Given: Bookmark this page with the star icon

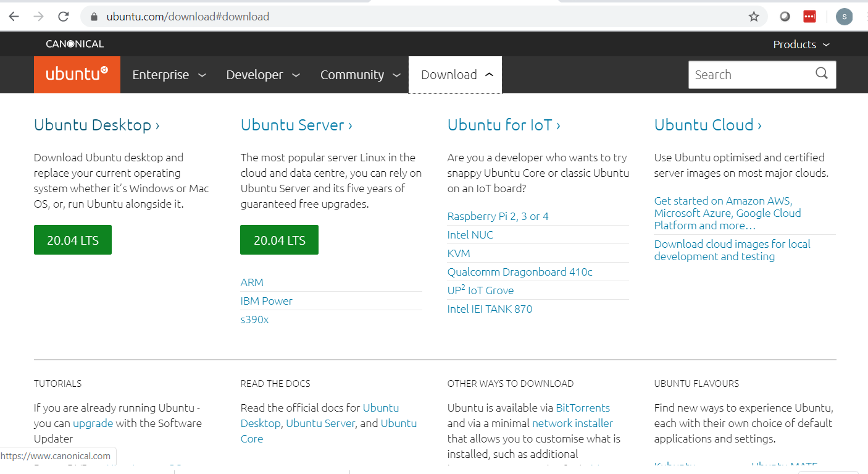Looking at the screenshot, I should 753,17.
